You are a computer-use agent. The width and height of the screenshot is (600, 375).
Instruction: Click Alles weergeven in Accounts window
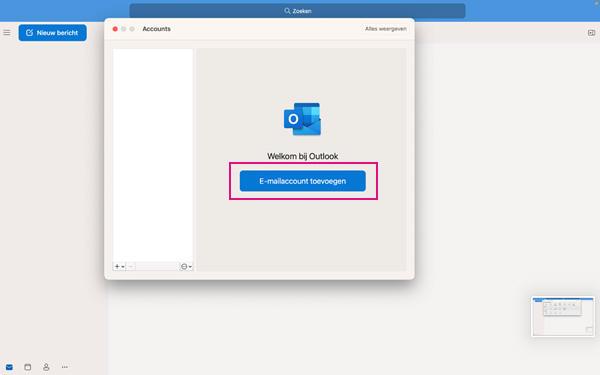coord(385,29)
